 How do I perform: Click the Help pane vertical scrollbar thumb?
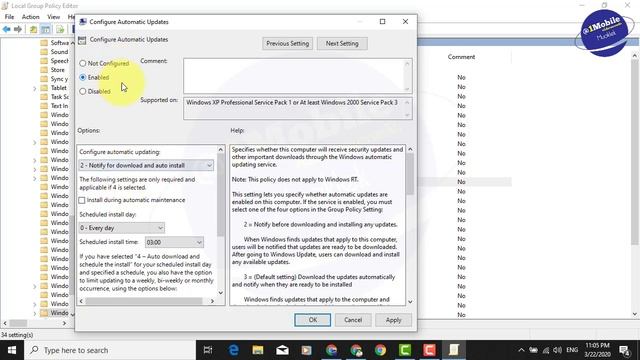tap(410, 174)
